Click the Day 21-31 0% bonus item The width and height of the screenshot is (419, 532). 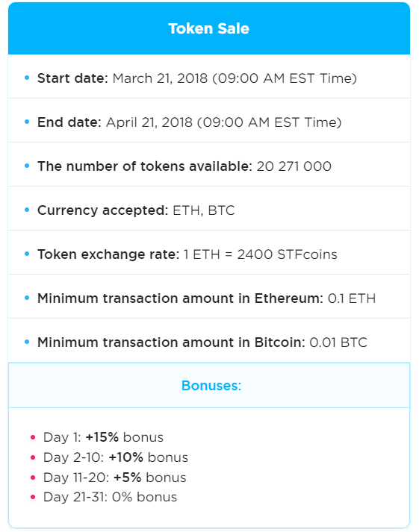pos(110,497)
